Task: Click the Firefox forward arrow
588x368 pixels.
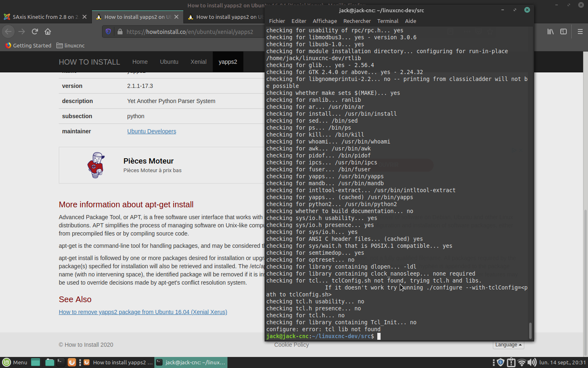Action: 22,31
